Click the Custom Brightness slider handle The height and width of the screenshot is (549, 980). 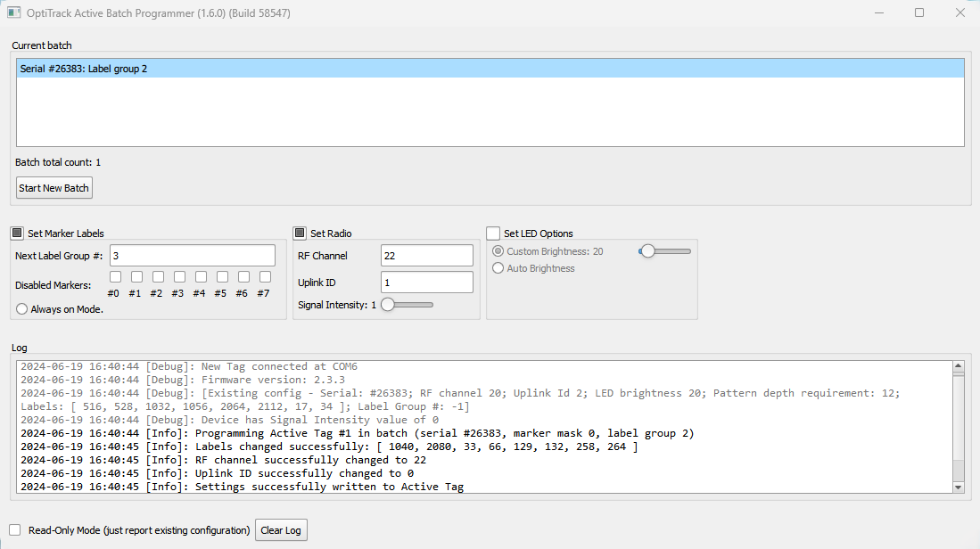pos(647,251)
